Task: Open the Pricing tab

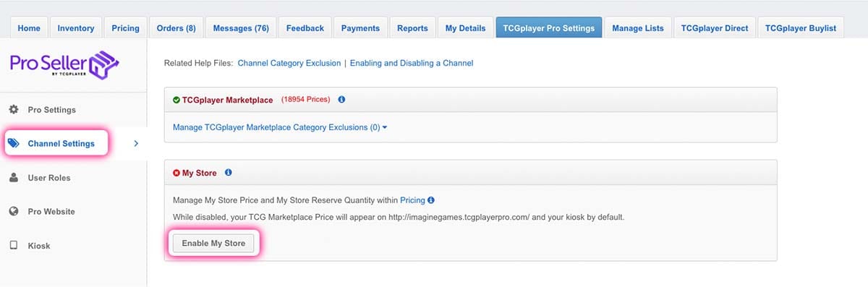Action: click(126, 28)
